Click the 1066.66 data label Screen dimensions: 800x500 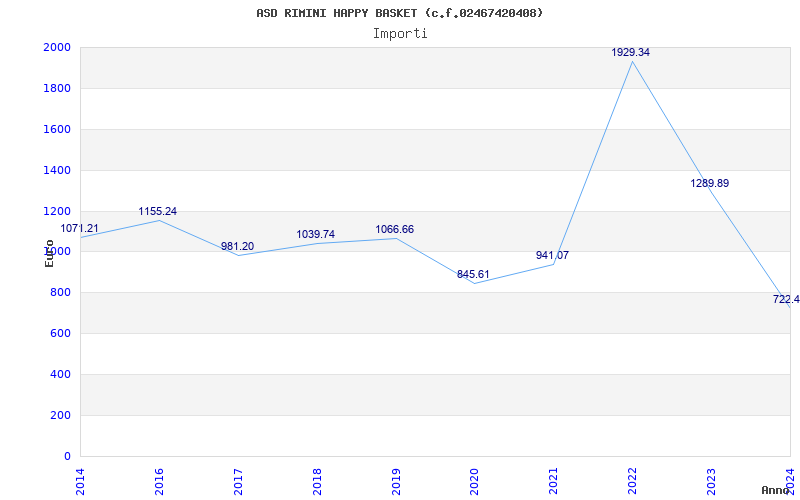click(394, 229)
